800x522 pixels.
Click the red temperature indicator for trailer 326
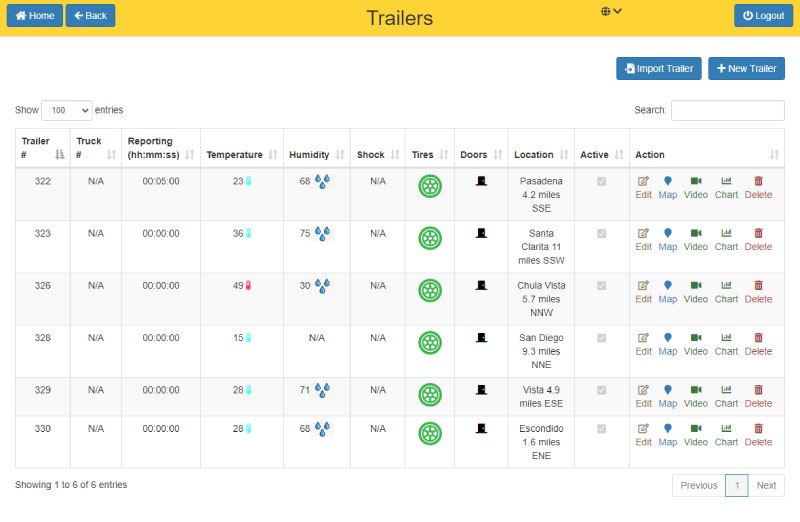pos(249,286)
